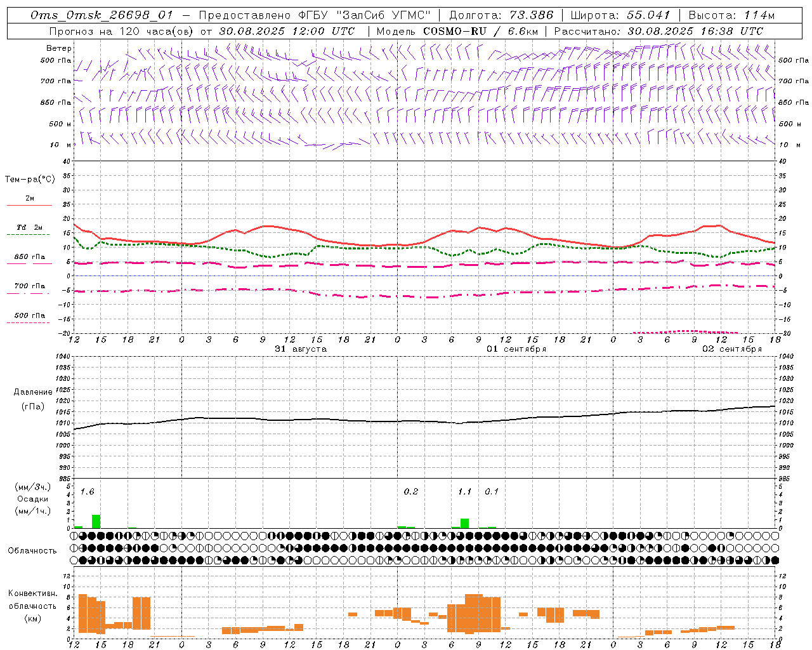The width and height of the screenshot is (812, 650).
Task: Click the Облачность cloud cover panel label
Action: tap(32, 551)
